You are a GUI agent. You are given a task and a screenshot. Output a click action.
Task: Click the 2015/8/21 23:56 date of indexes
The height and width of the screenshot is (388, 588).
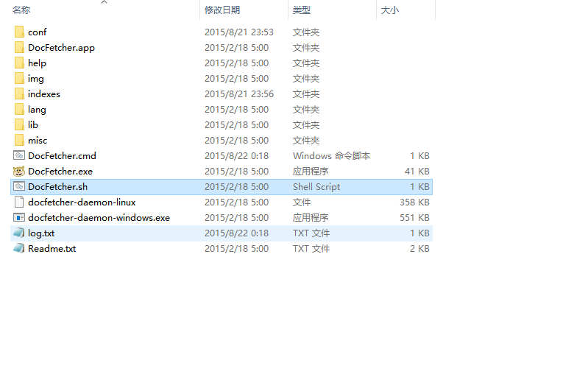(x=239, y=94)
